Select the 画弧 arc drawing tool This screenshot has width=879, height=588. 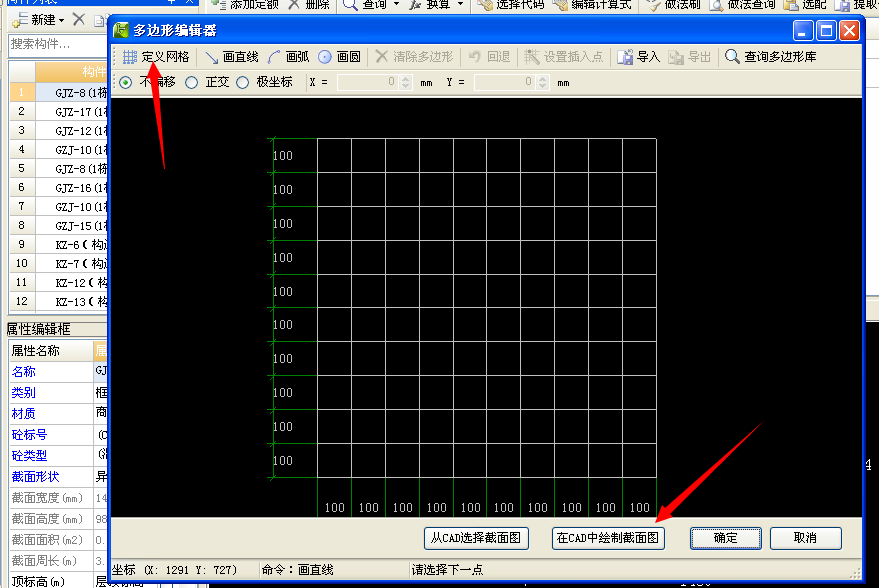[x=288, y=57]
